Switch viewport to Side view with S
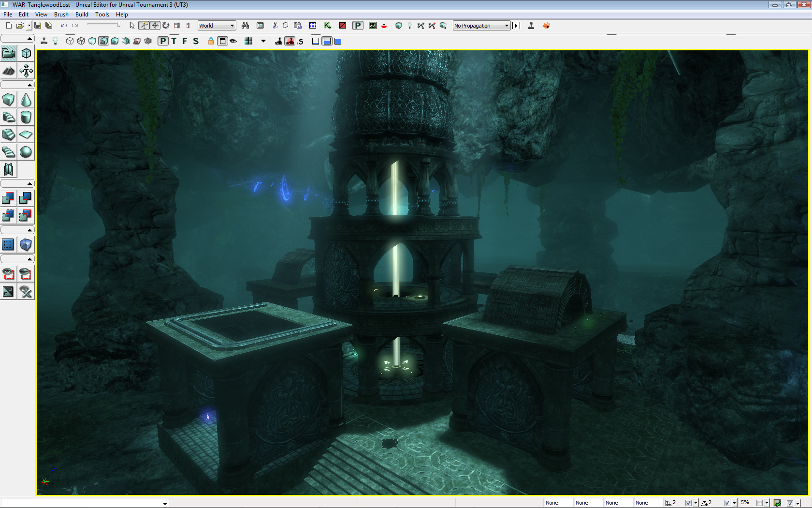This screenshot has width=812, height=508. pos(196,41)
